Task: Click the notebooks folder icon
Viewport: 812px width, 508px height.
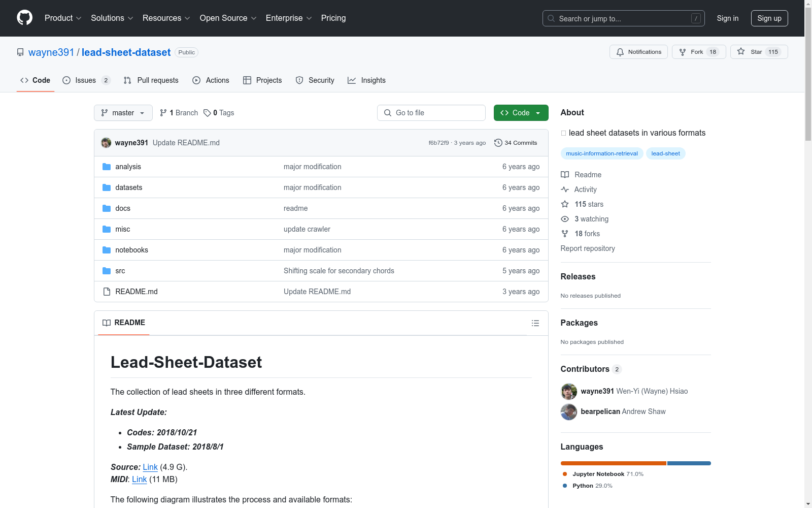Action: point(107,250)
